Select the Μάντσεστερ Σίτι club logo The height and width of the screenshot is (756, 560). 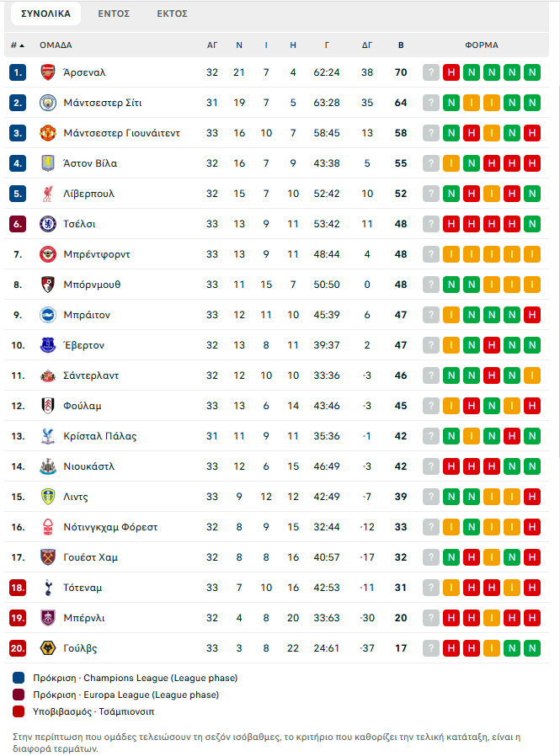[46, 103]
